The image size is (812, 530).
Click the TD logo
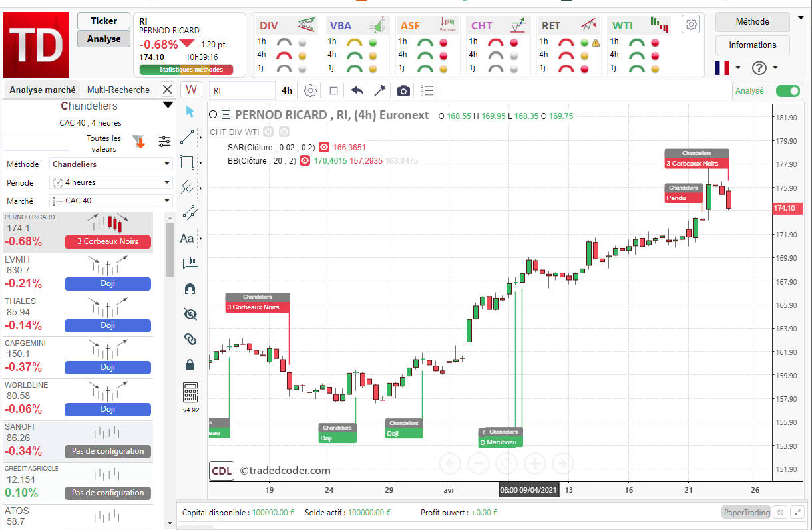(36, 45)
